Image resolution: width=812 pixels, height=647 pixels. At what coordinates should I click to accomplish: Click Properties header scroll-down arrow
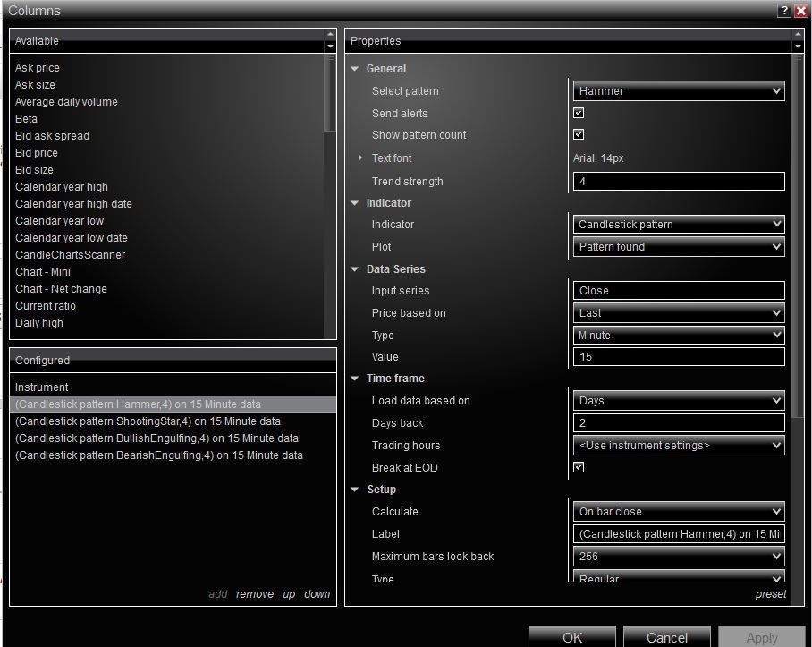click(798, 47)
